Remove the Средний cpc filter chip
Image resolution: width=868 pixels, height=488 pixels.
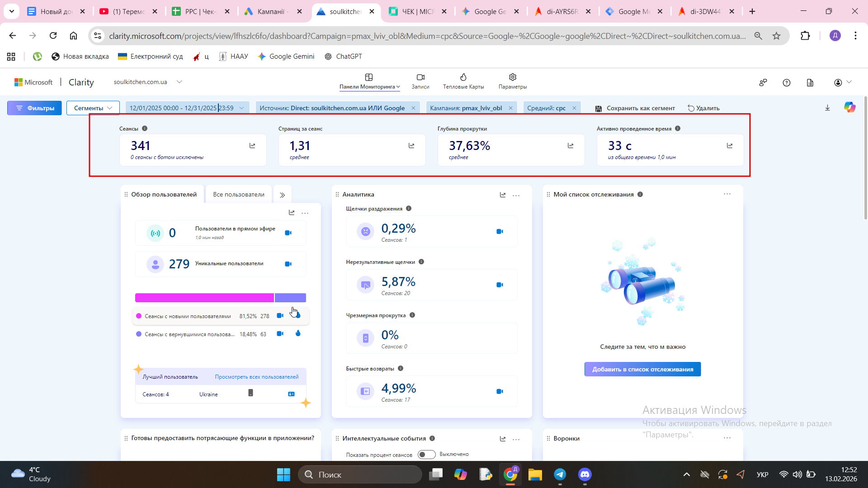coord(574,108)
